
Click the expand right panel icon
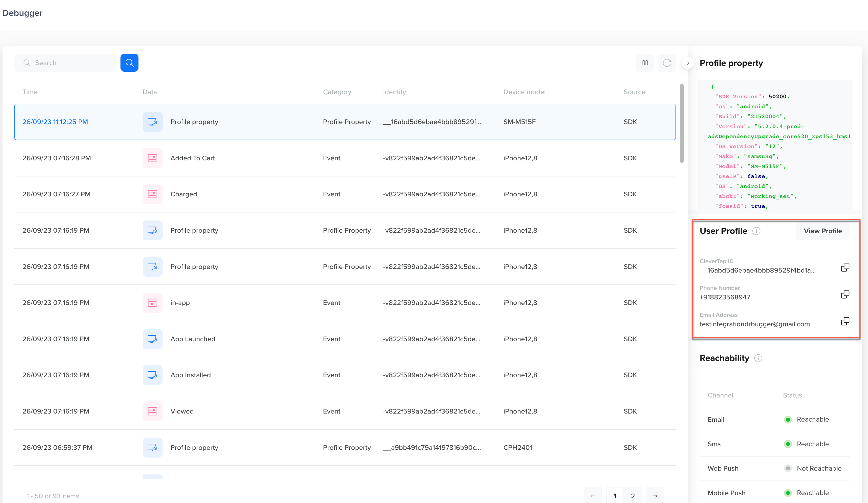pos(688,62)
